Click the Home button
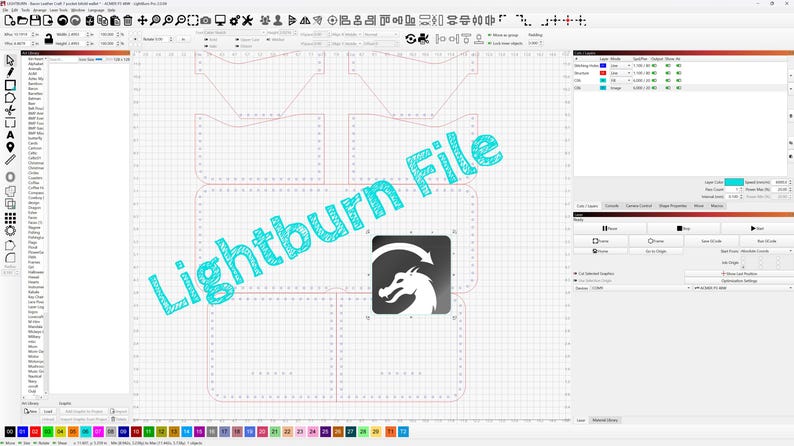 pos(600,251)
